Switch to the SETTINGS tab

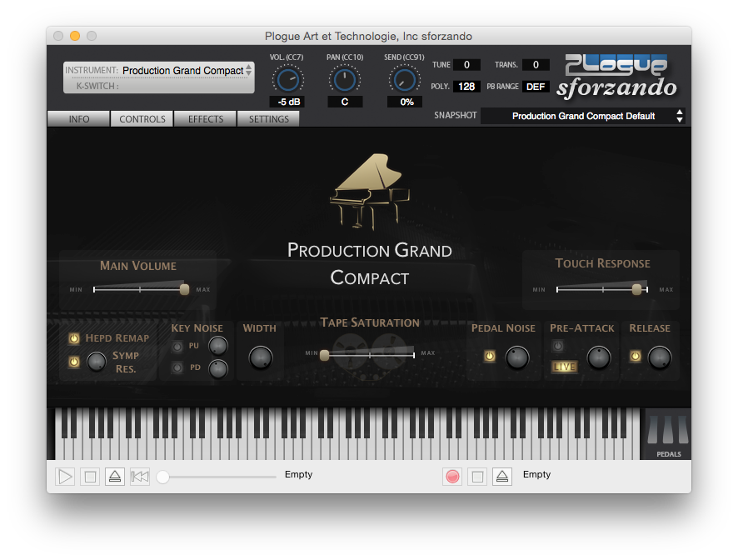click(269, 119)
